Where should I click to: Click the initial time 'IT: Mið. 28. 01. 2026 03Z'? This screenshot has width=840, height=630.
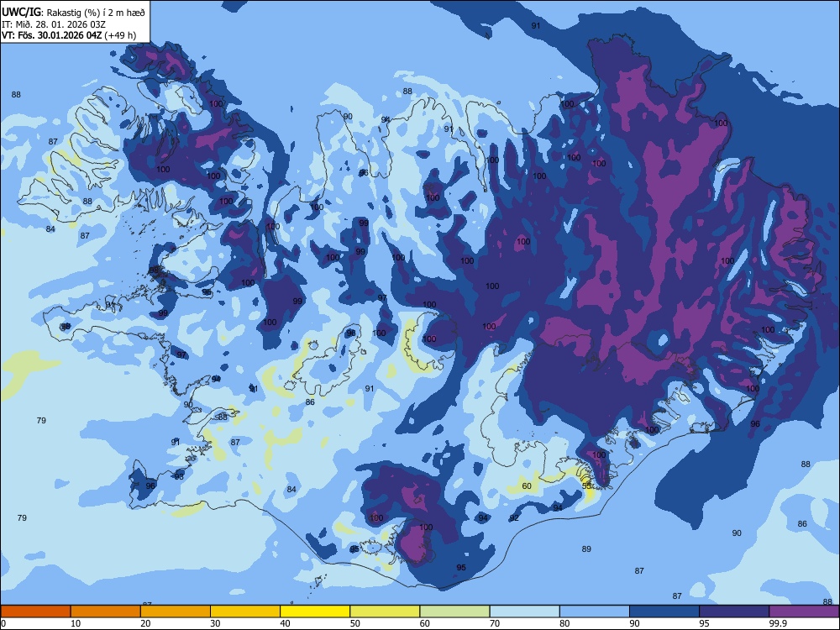54,24
